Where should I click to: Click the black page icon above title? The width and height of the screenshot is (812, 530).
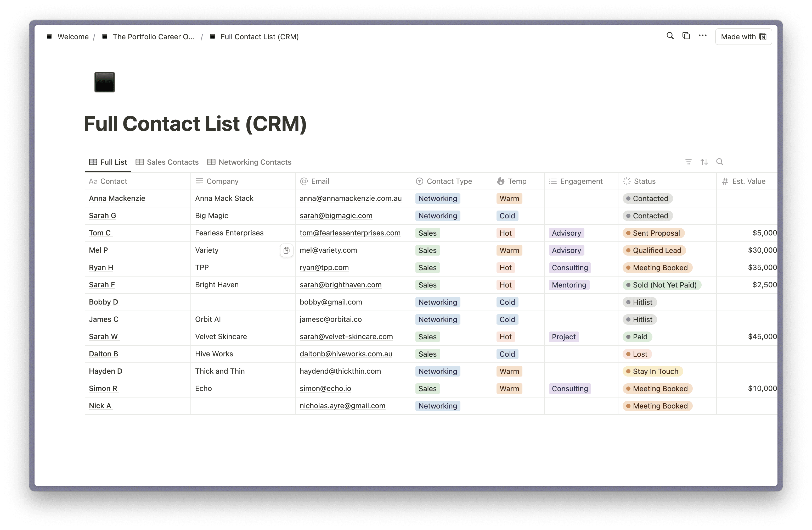click(x=104, y=82)
